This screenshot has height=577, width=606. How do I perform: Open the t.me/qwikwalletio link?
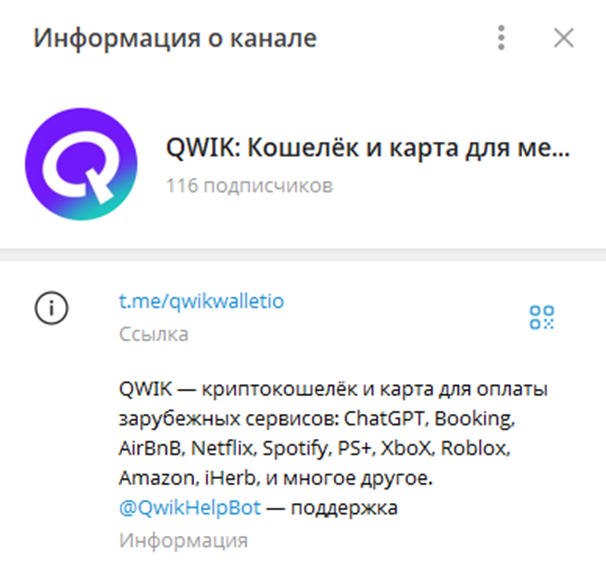(201, 301)
